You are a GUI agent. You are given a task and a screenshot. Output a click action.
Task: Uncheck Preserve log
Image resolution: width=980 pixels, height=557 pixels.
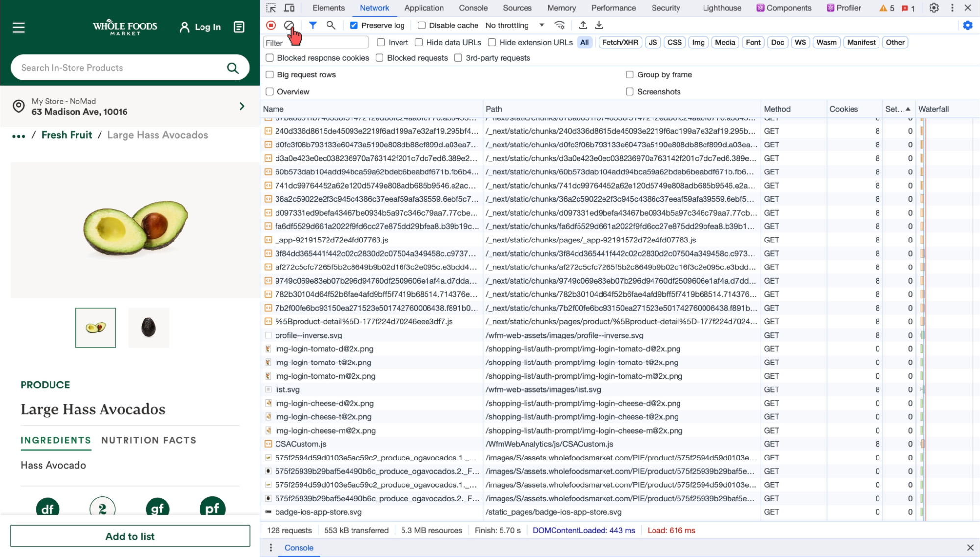coord(353,25)
